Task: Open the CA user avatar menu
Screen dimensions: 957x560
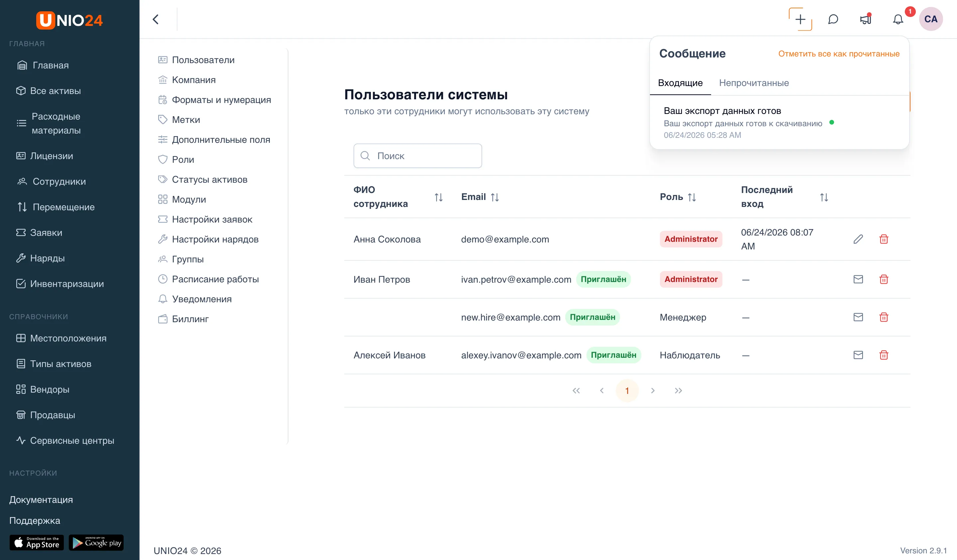Action: pyautogui.click(x=931, y=19)
